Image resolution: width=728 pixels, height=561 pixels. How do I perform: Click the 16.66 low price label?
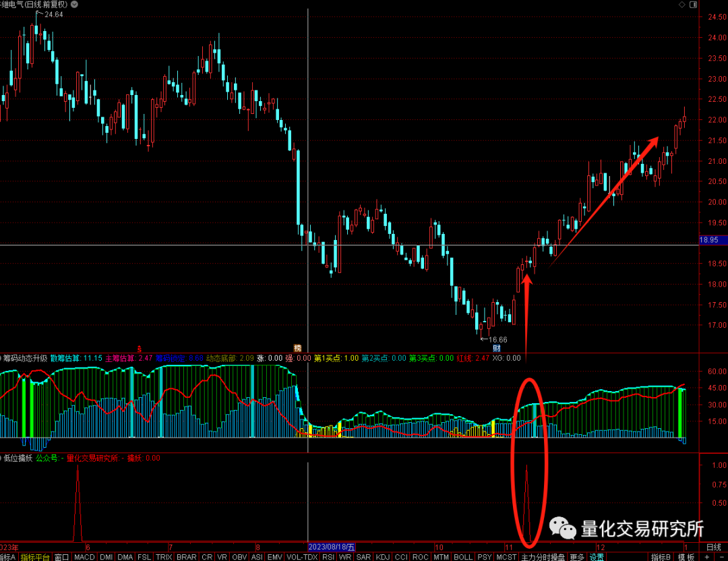pyautogui.click(x=497, y=340)
